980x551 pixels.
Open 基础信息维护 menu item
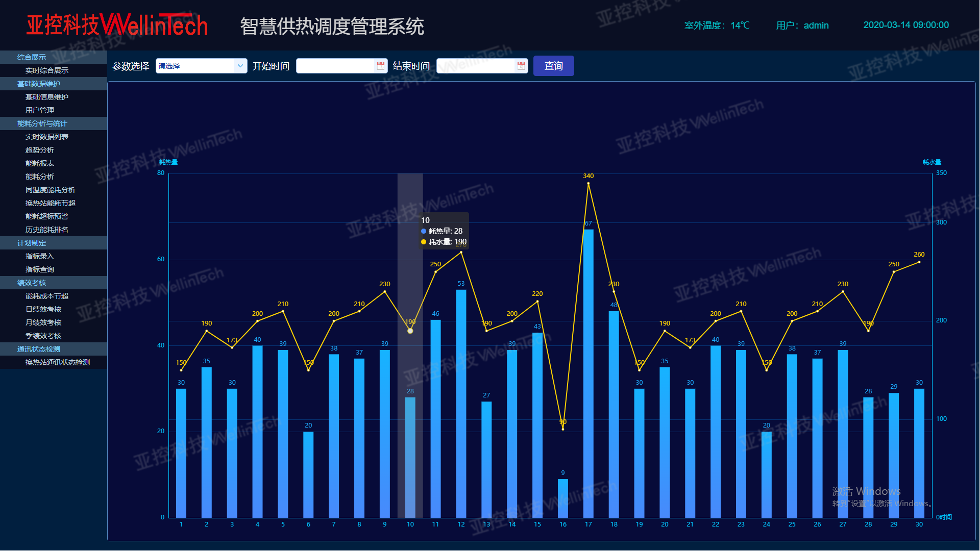point(54,97)
